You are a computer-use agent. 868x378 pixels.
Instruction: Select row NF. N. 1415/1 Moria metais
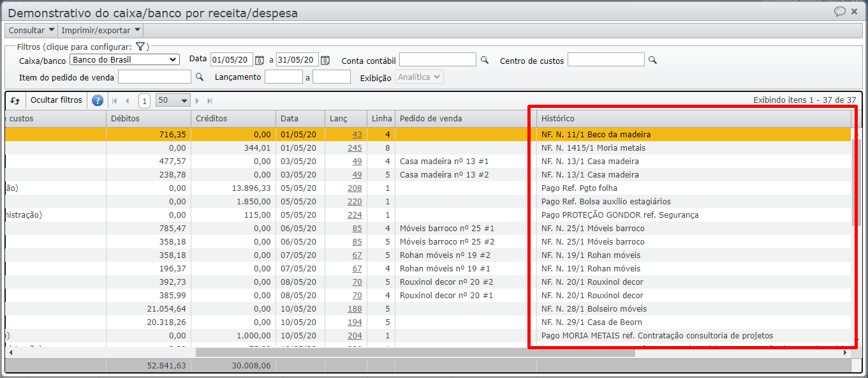point(429,148)
